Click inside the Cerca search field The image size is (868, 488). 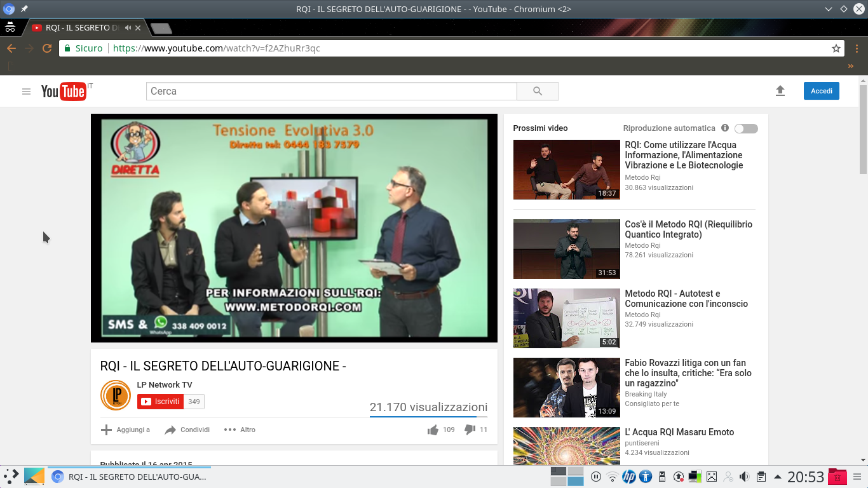(330, 91)
